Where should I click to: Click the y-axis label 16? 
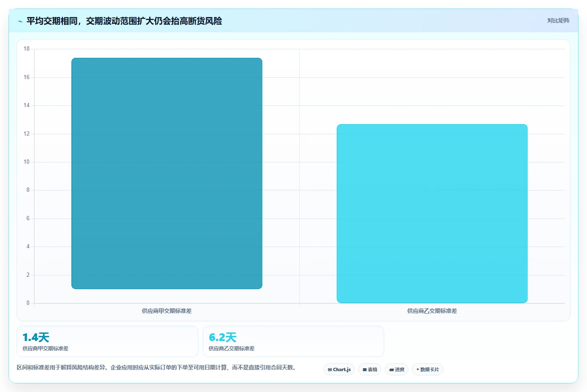click(x=27, y=77)
